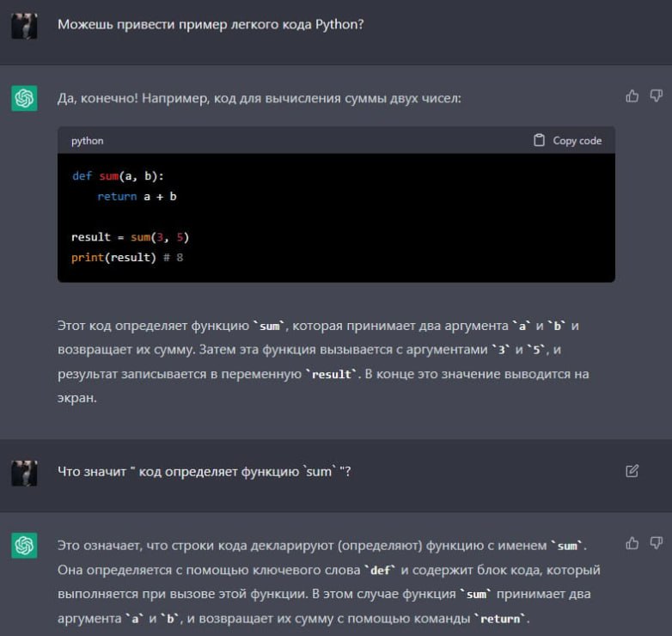Image resolution: width=672 pixels, height=636 pixels.
Task: Thumbs up the reply explaining the 'def' keyword
Action: click(x=632, y=543)
